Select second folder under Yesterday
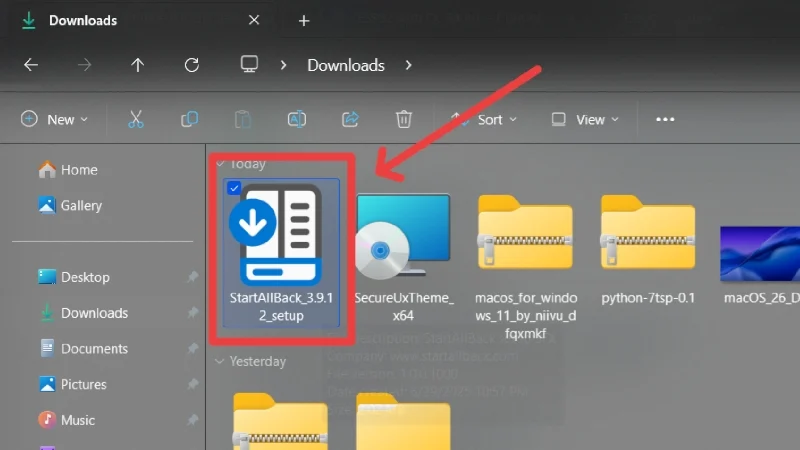This screenshot has width=800, height=450. tap(403, 421)
